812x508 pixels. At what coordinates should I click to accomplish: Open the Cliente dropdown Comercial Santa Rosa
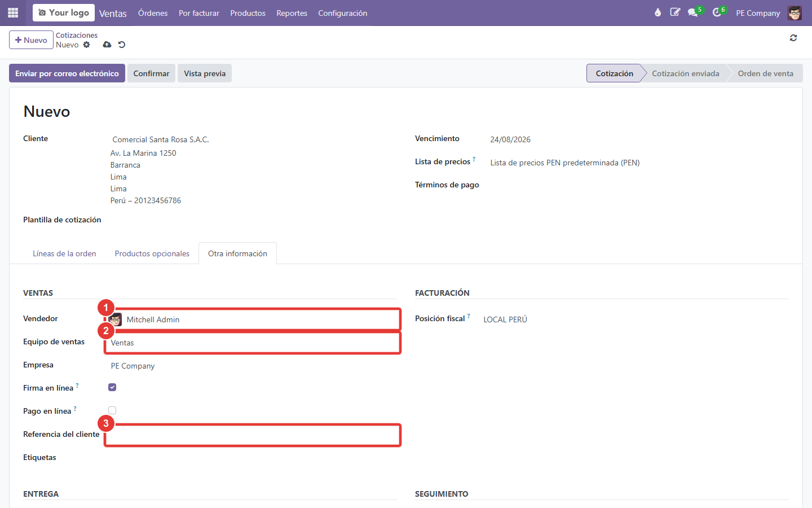253,139
